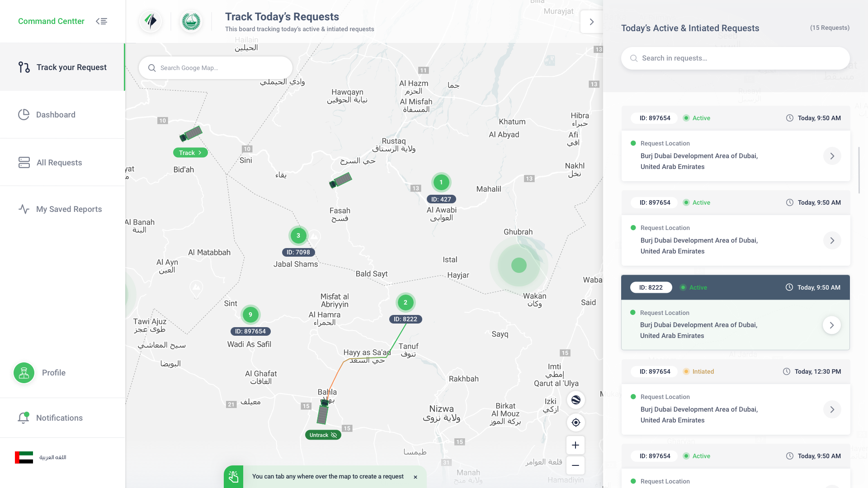Collapse the Command Center sidebar
This screenshot has width=868, height=488.
(x=101, y=21)
